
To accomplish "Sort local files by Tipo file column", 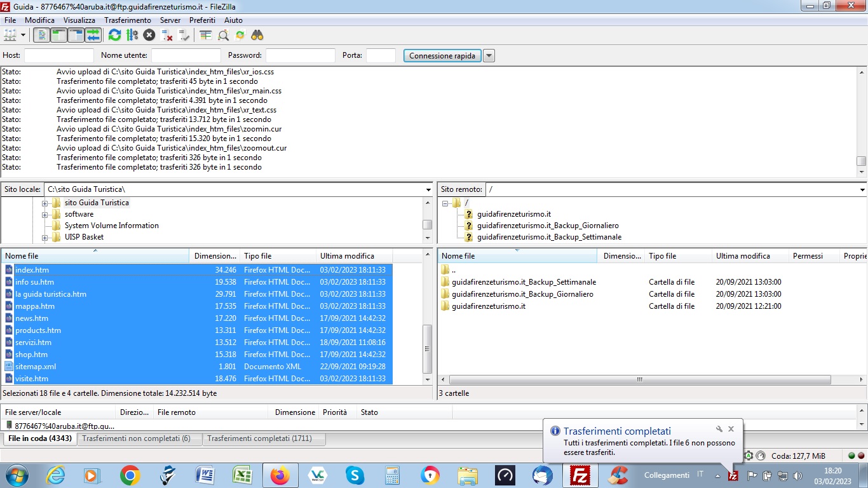I will click(x=278, y=256).
